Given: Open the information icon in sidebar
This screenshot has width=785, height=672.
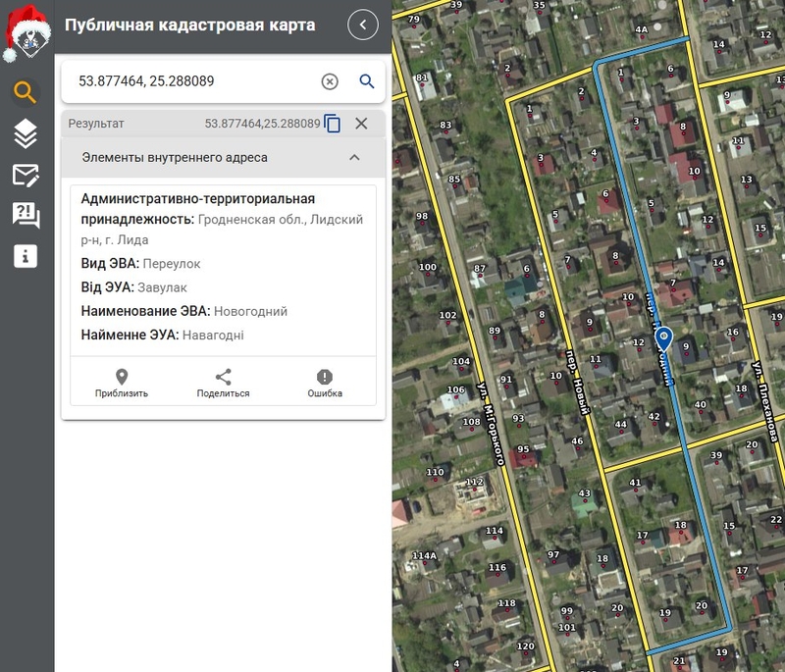Looking at the screenshot, I should tap(26, 256).
